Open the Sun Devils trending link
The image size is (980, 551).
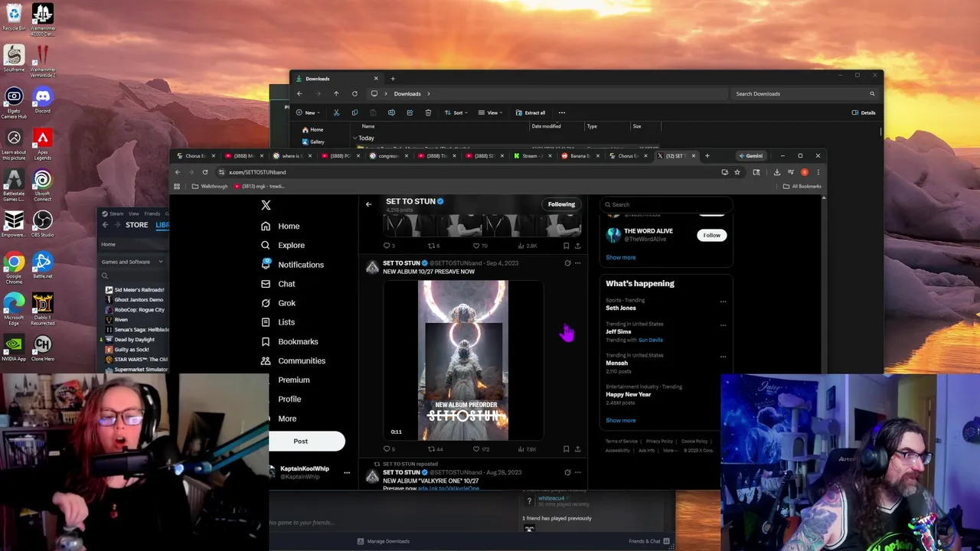[x=651, y=340]
